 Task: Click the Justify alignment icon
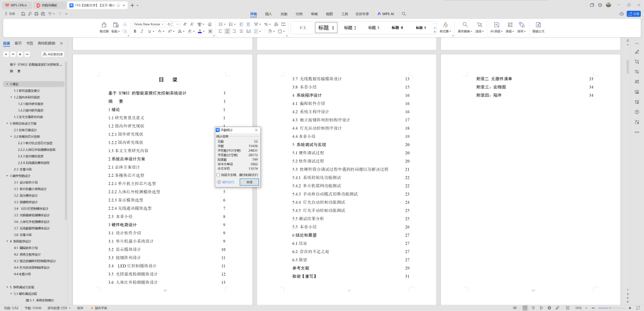click(x=241, y=31)
